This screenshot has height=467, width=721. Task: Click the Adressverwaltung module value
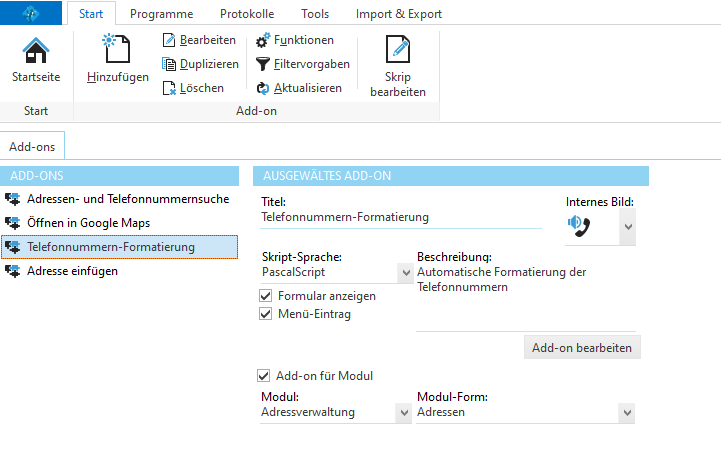(x=308, y=412)
